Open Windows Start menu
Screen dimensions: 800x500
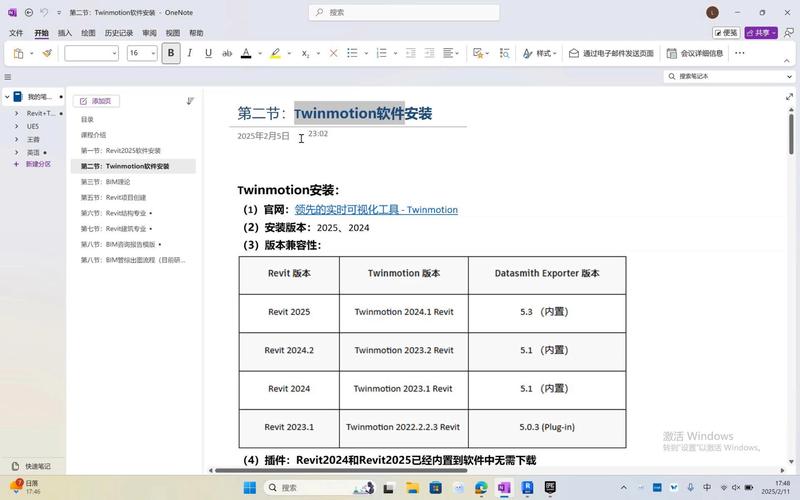coord(249,488)
